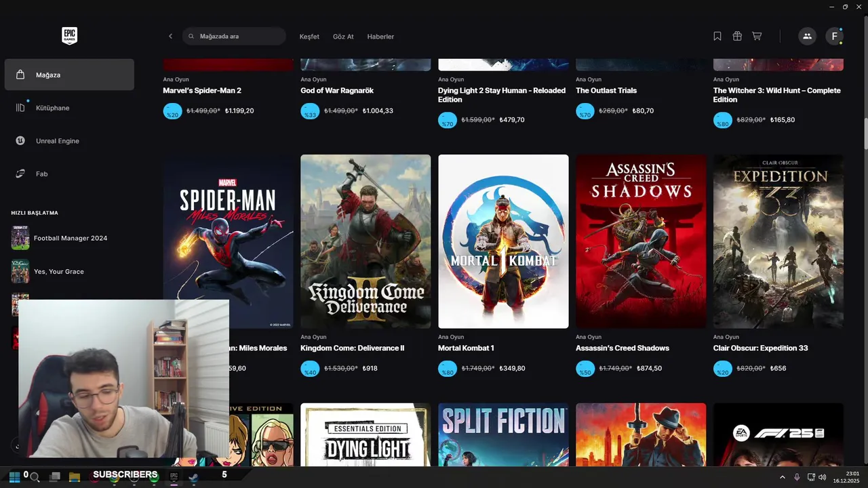Open Mortal Kombat 1 title link
This screenshot has height=488, width=868.
click(x=466, y=348)
